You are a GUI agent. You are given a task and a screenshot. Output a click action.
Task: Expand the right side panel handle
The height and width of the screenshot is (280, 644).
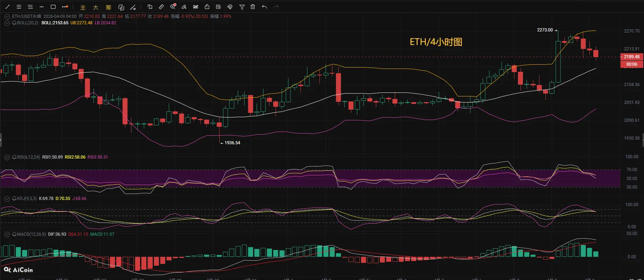pyautogui.click(x=643, y=140)
